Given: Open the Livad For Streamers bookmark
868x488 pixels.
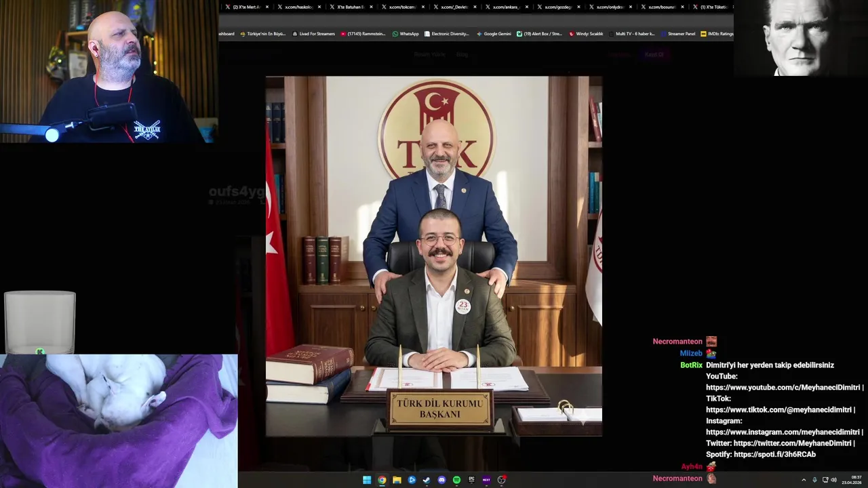Looking at the screenshot, I should (x=313, y=34).
